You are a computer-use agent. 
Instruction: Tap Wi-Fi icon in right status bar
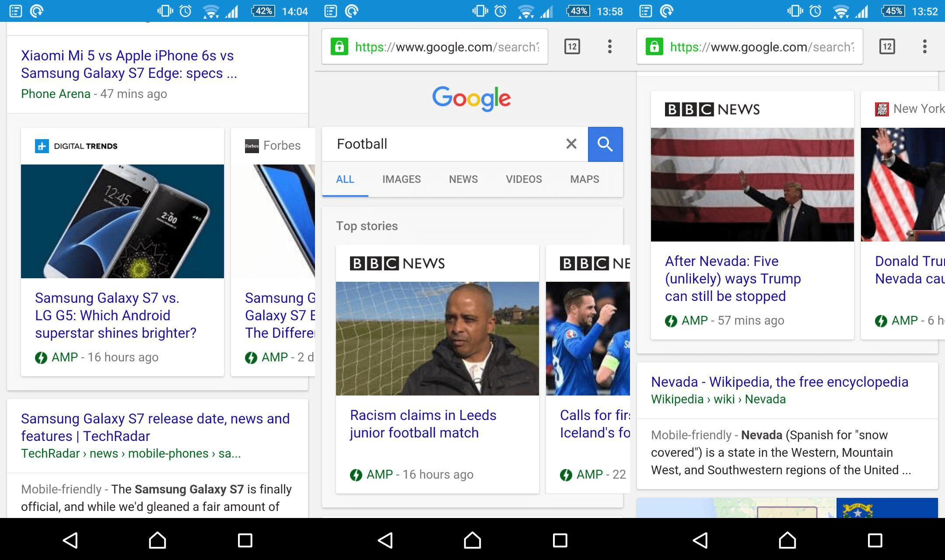[841, 11]
